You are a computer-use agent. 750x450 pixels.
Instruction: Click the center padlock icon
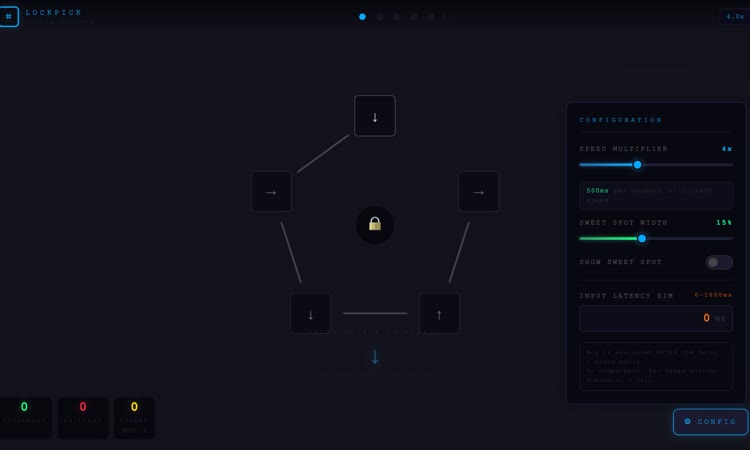click(375, 225)
